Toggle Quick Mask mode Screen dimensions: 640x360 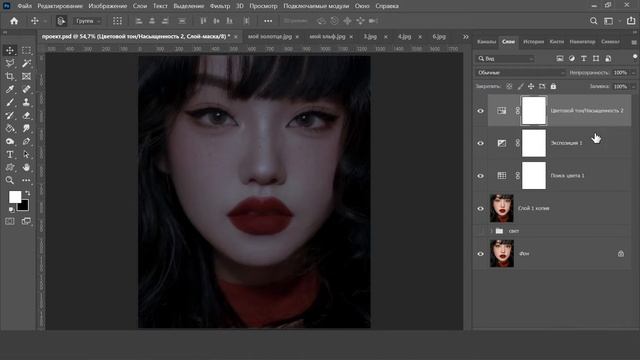(10, 221)
